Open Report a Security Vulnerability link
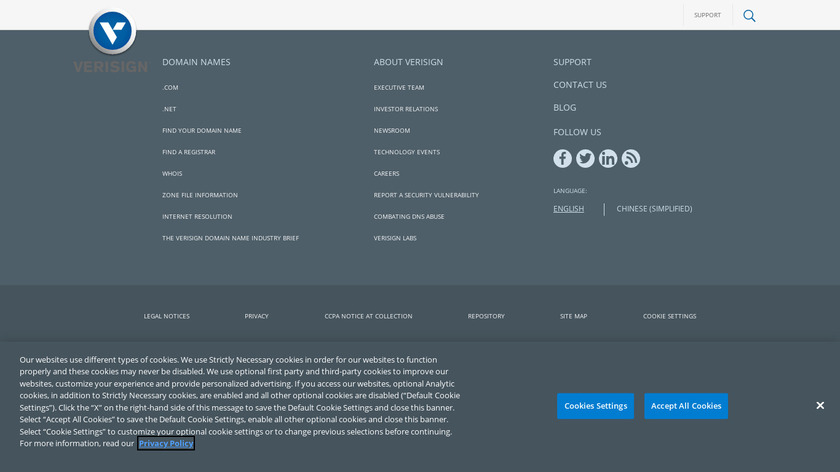Image resolution: width=840 pixels, height=472 pixels. point(426,195)
